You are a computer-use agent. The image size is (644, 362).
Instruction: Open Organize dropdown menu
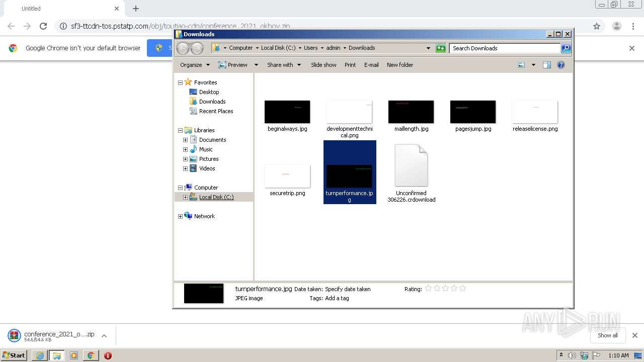point(194,65)
